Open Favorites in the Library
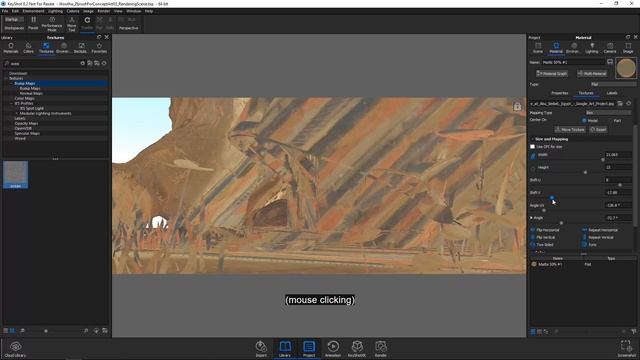This screenshot has height=360, width=640. (x=99, y=48)
